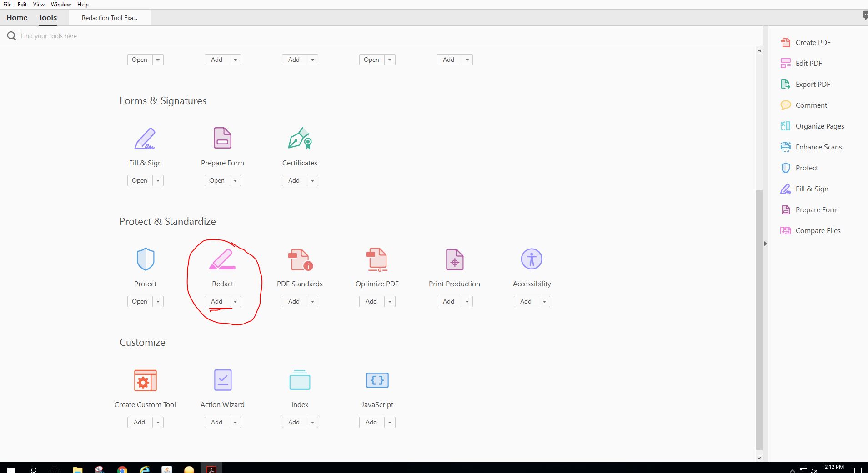868x473 pixels.
Task: Select the PDF Standards icon
Action: (299, 259)
